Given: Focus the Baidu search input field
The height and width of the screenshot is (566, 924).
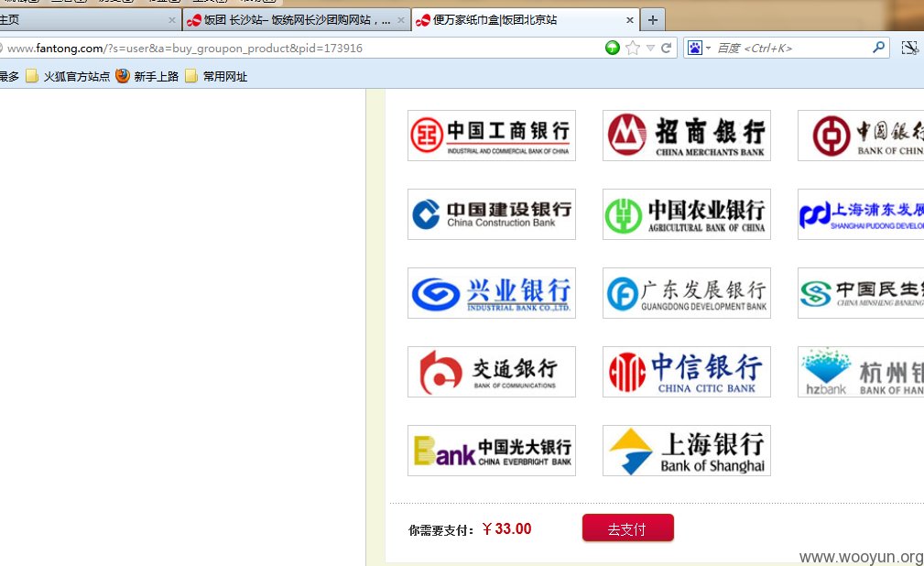Looking at the screenshot, I should tap(791, 48).
